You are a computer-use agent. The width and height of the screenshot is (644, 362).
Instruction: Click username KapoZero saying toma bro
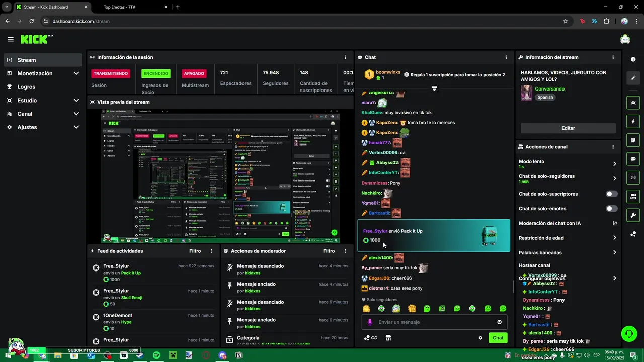point(387,123)
